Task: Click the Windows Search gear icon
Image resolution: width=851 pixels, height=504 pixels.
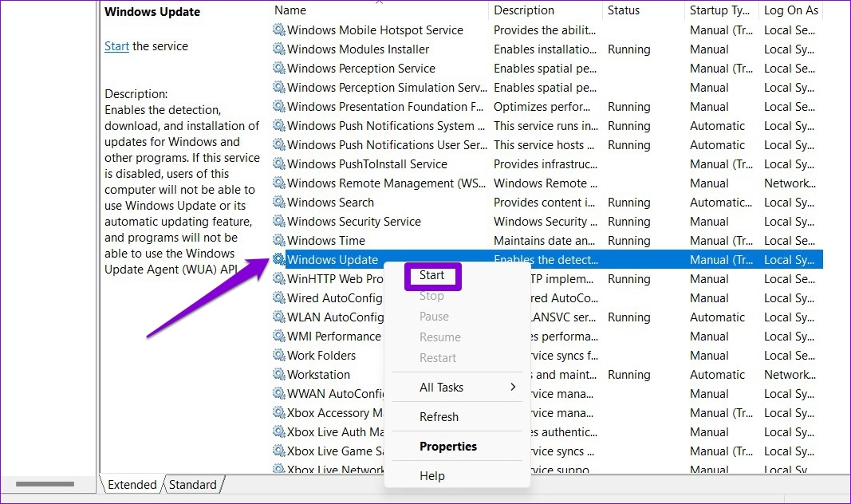Action: (x=279, y=202)
